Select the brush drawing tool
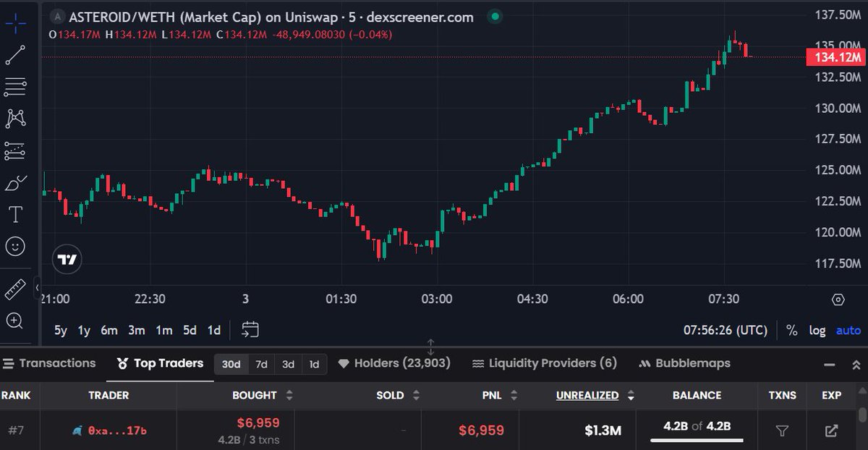Viewport: 868px width, 450px height. (15, 183)
